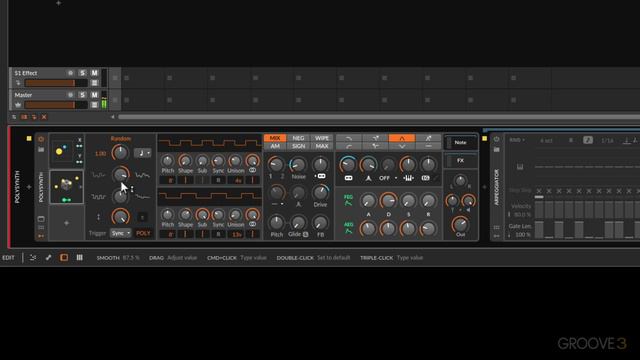This screenshot has height=360, width=640.
Task: Click the Noise level knob
Action: coord(298,165)
